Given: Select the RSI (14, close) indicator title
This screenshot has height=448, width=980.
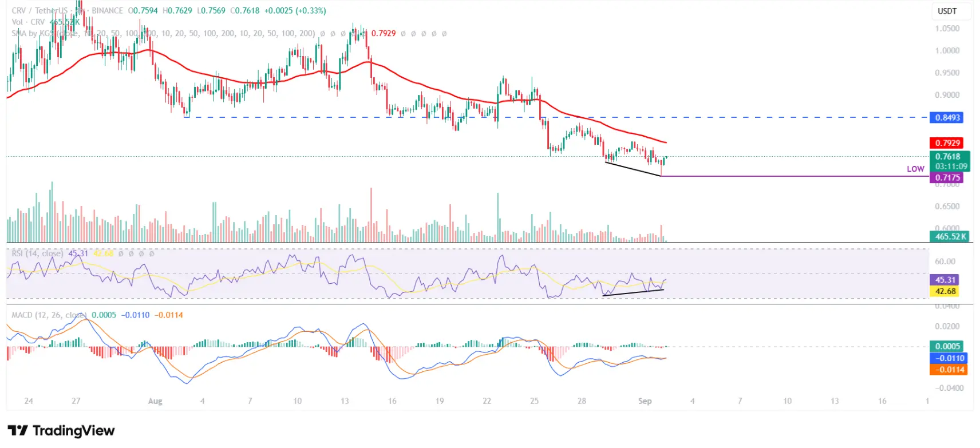Looking at the screenshot, I should click(x=38, y=253).
